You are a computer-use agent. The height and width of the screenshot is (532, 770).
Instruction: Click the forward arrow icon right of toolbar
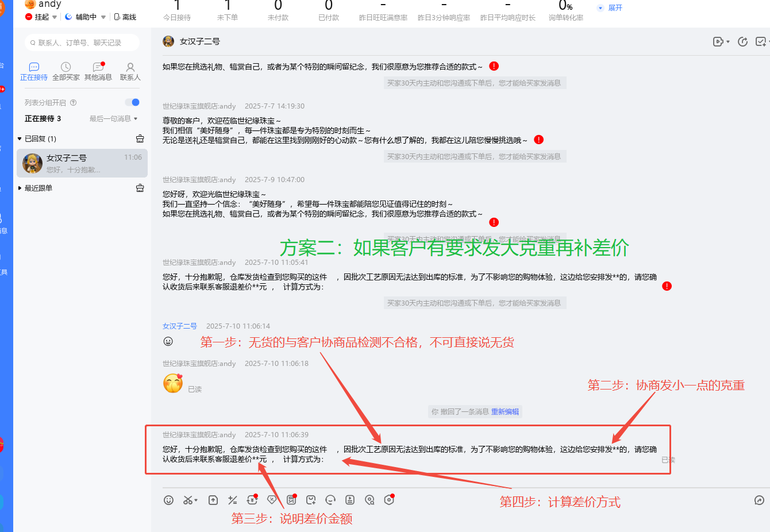coord(759,500)
